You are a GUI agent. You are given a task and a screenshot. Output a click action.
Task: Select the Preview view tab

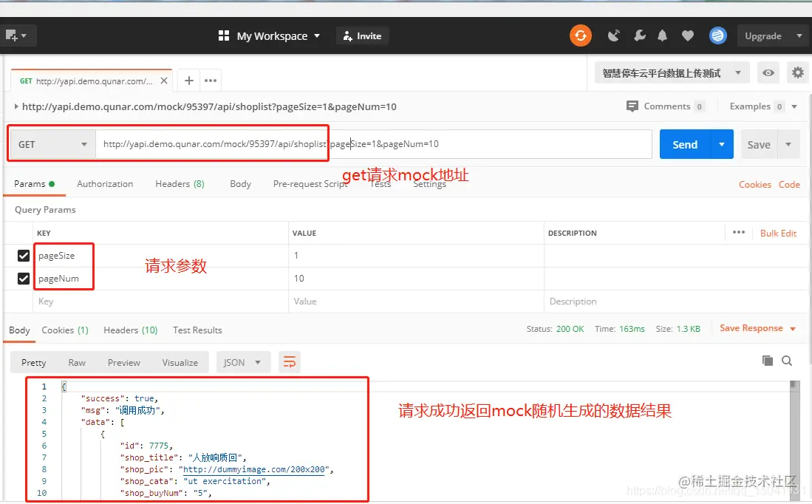(124, 363)
